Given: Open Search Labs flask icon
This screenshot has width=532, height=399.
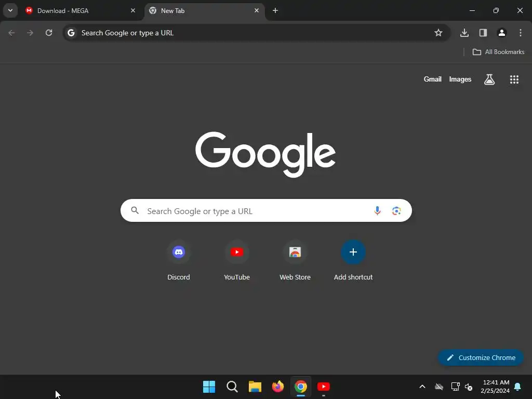Looking at the screenshot, I should [489, 79].
